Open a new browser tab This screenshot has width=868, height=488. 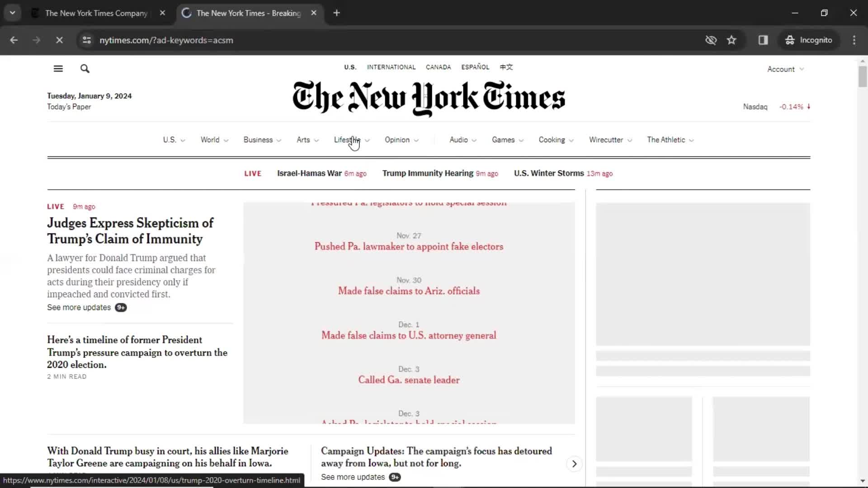337,13
